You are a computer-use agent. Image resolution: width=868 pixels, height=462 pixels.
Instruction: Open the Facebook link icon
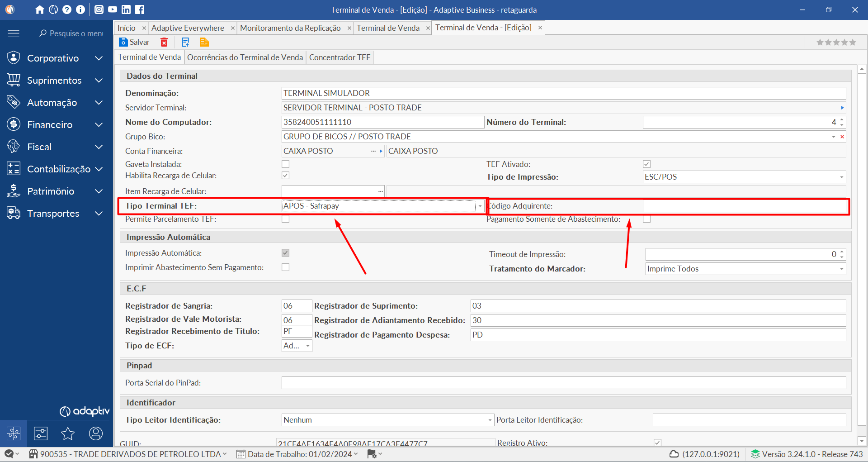point(140,10)
